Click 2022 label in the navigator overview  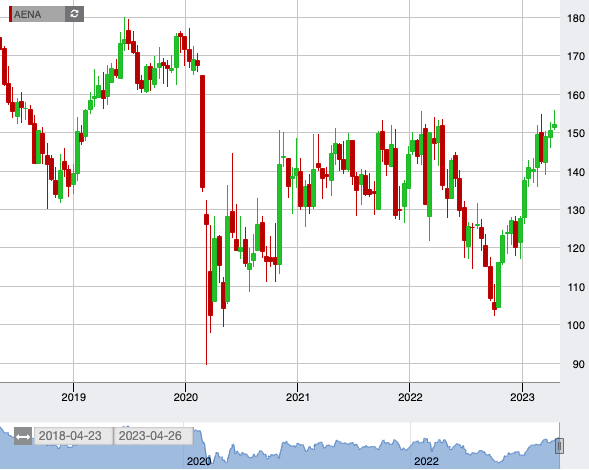[426, 461]
